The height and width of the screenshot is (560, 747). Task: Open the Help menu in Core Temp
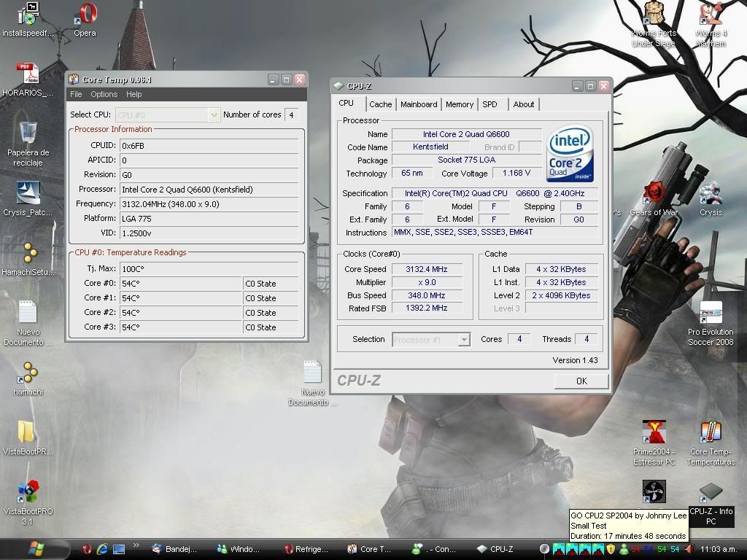tap(134, 94)
